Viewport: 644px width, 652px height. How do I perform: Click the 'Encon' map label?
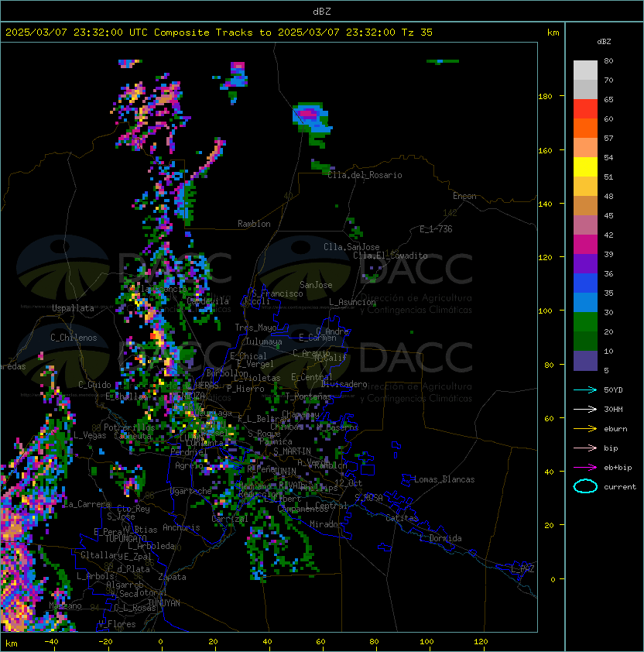(464, 196)
